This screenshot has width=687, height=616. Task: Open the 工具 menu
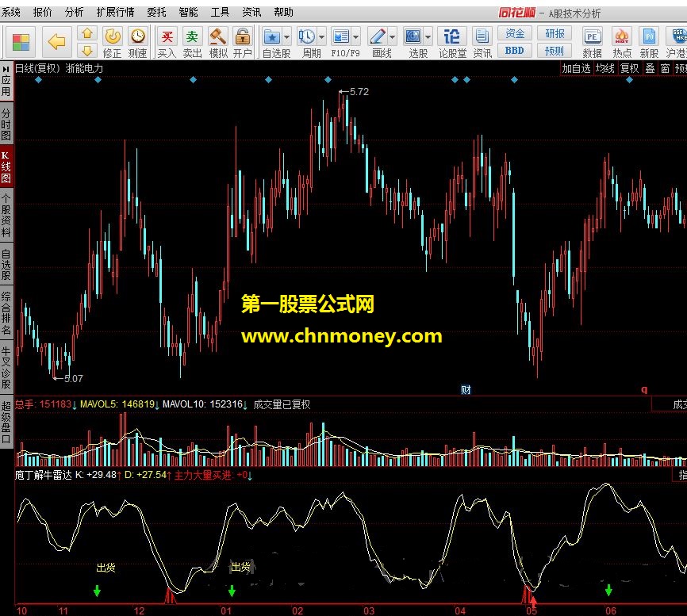tap(220, 12)
